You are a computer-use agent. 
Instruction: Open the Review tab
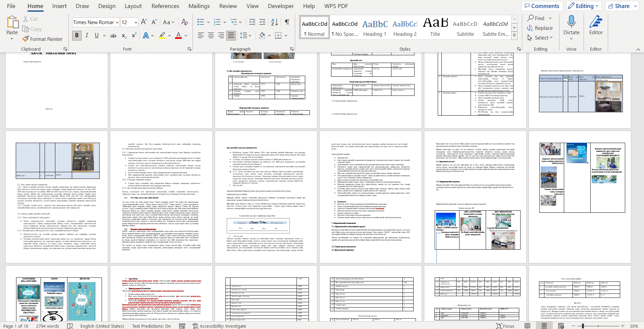[x=228, y=6]
